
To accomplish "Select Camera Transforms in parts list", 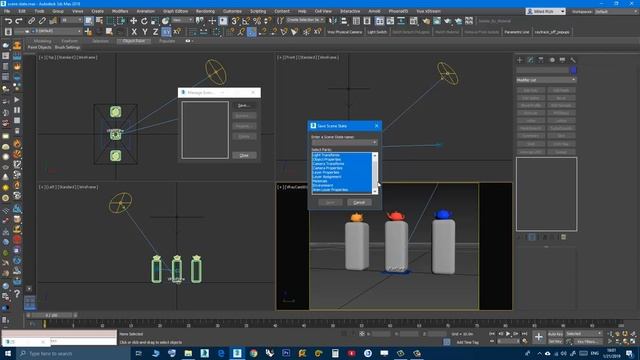I will tap(328, 164).
